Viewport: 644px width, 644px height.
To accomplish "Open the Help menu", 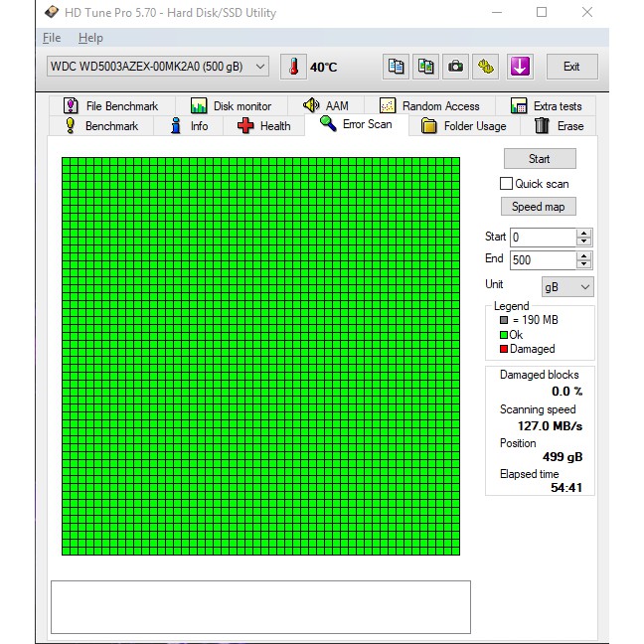I will (90, 38).
